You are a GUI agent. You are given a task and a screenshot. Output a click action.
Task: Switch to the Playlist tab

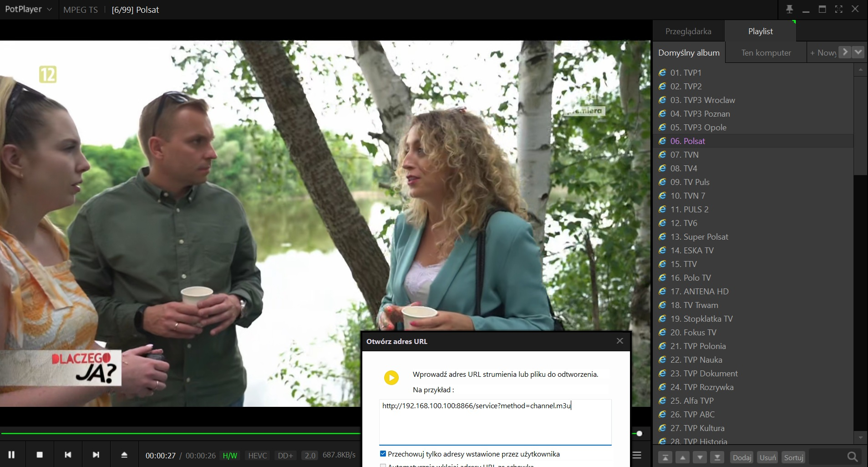(x=760, y=31)
